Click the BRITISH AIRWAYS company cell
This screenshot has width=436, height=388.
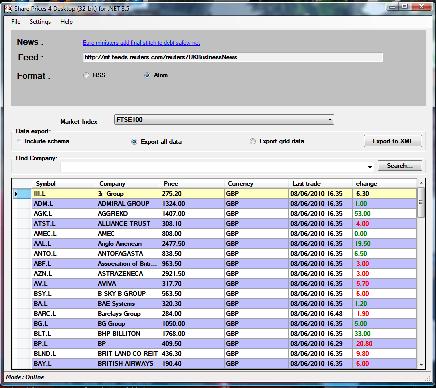[128, 364]
